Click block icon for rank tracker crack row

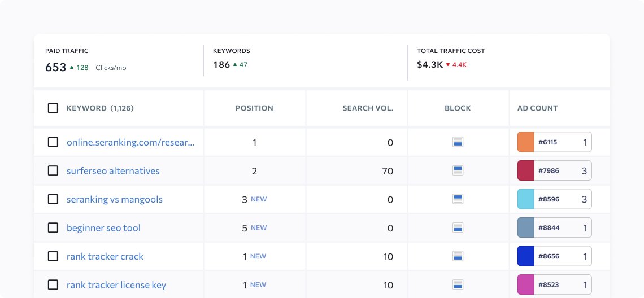[458, 256]
